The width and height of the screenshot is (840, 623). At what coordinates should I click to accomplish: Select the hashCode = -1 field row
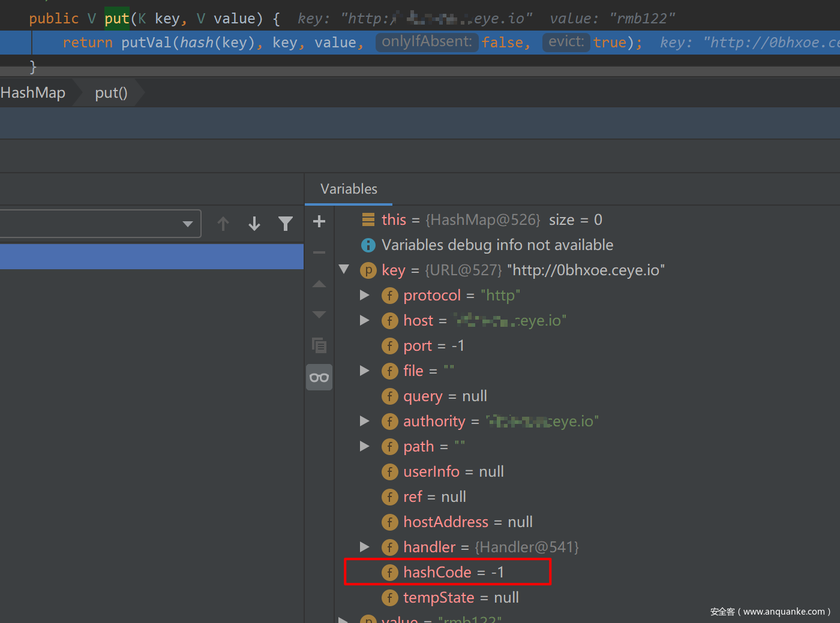pyautogui.click(x=453, y=572)
